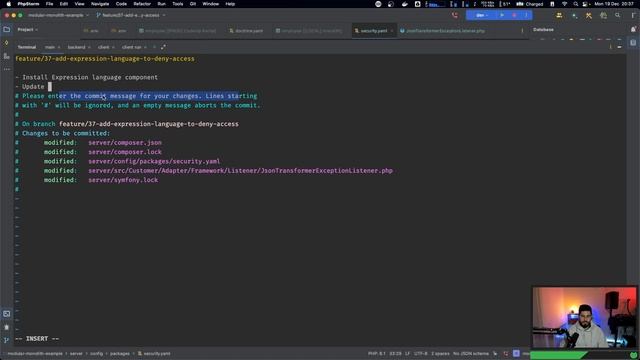This screenshot has height=360, width=640.
Task: Click server/config/packages/security.yaml line
Action: [x=154, y=161]
